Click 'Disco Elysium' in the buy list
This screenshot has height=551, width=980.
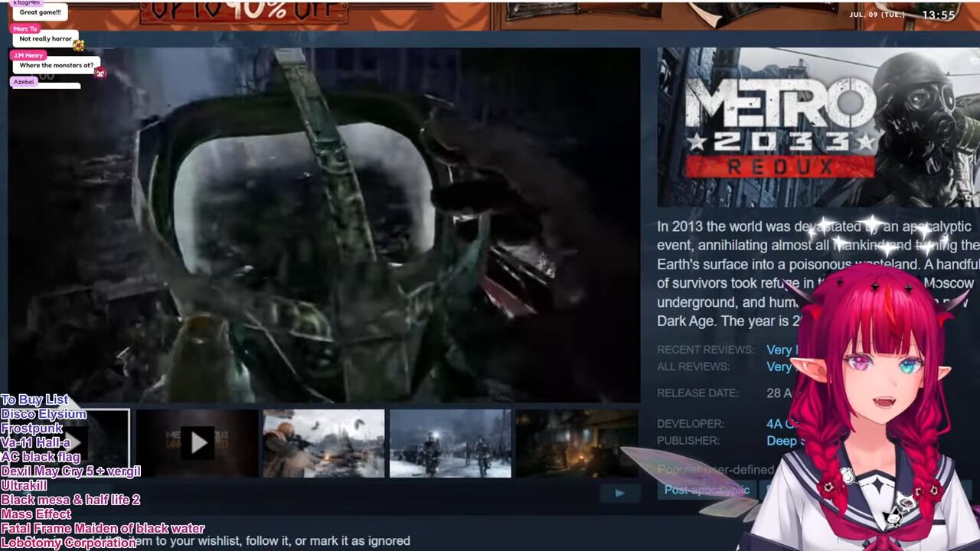tap(44, 414)
